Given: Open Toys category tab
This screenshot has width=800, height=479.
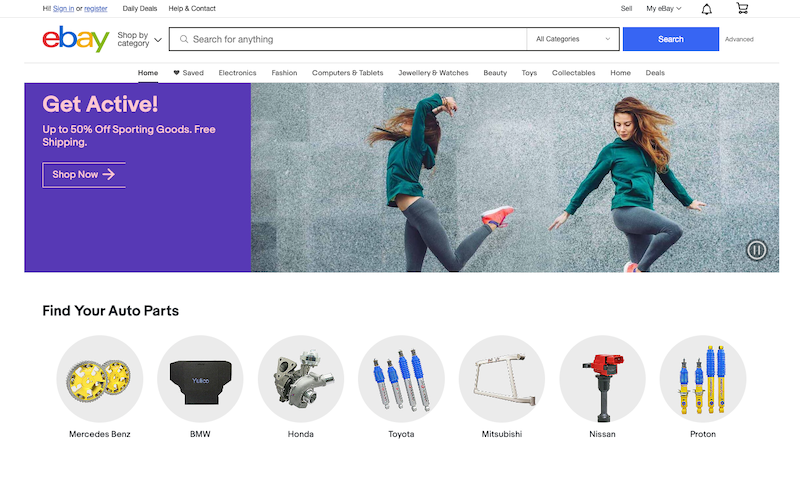Looking at the screenshot, I should 529,73.
